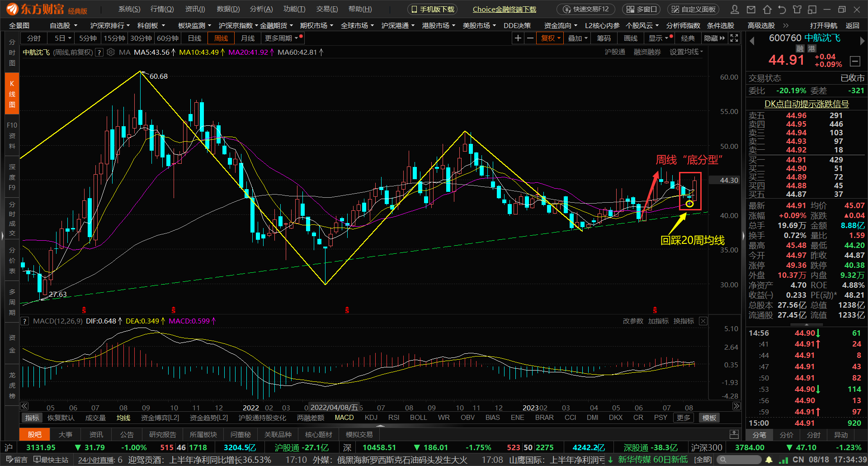
Task: Click the status bar search field
Action: pos(739,460)
